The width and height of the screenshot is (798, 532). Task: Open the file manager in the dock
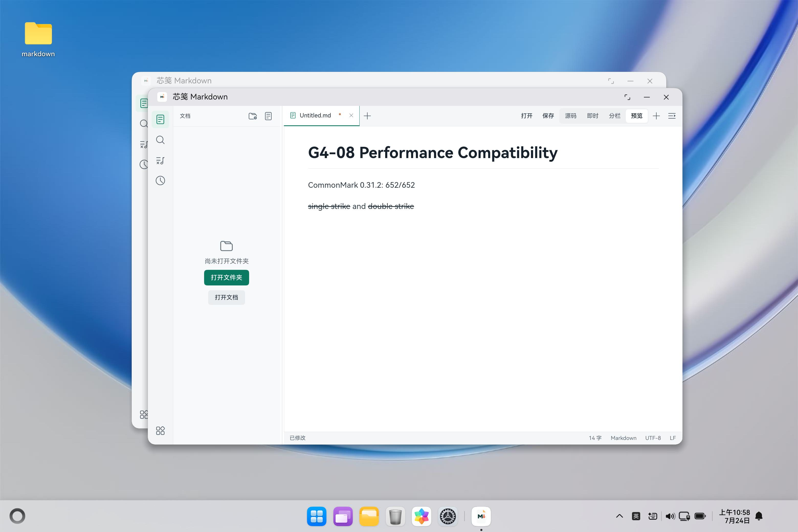tap(369, 516)
